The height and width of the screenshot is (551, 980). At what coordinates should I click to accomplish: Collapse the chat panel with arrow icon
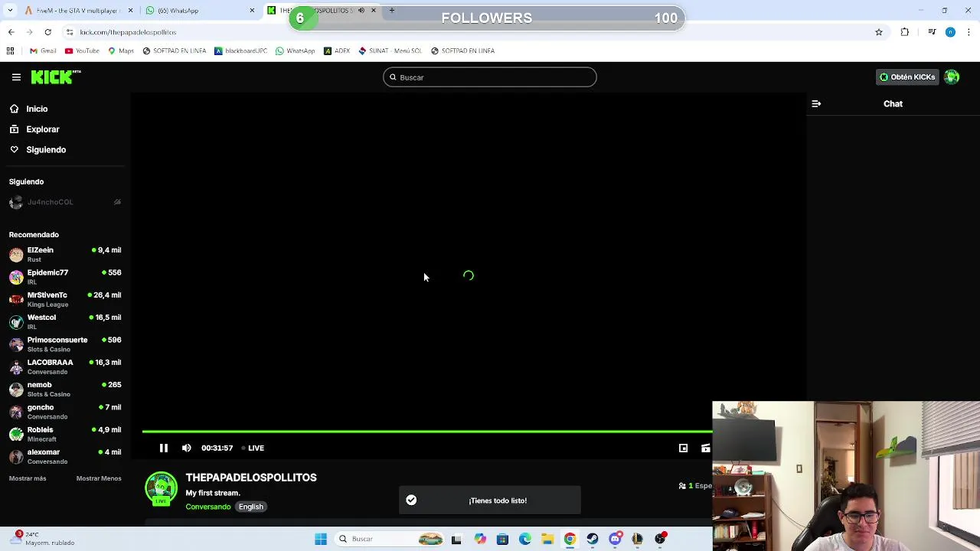click(x=816, y=103)
